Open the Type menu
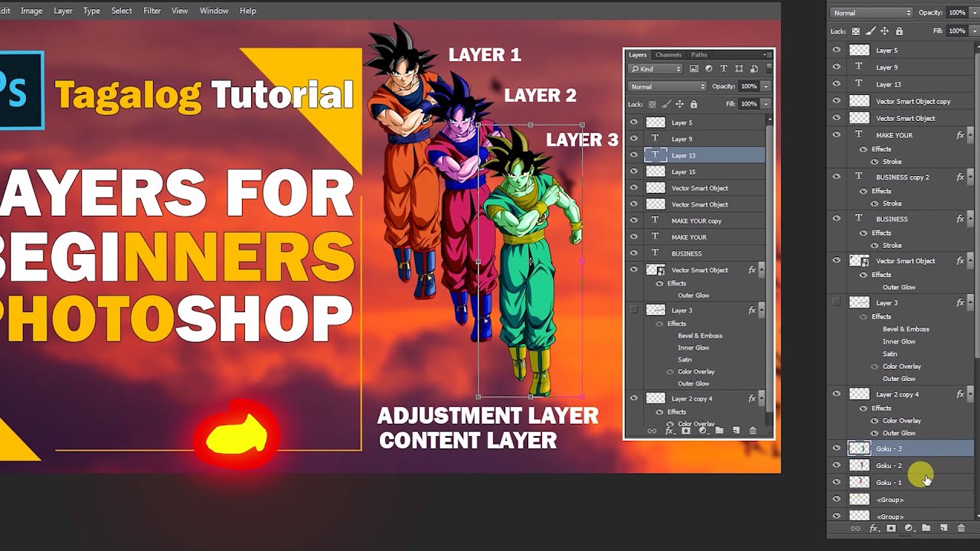 92,11
